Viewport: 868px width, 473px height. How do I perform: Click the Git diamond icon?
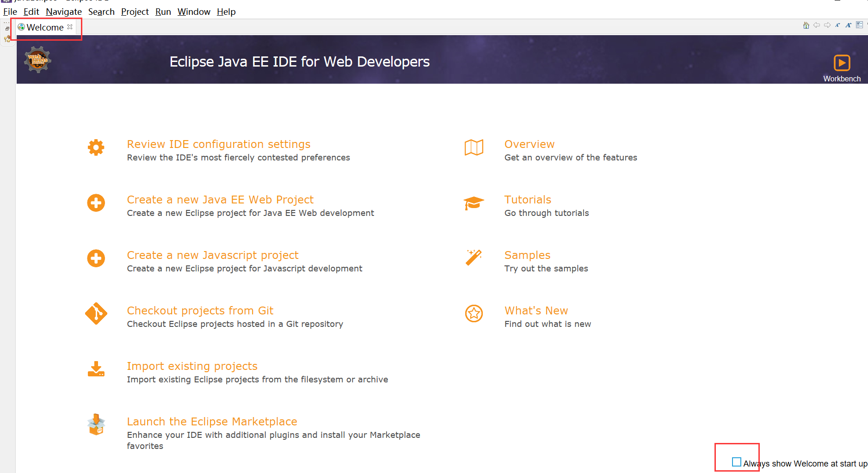[96, 313]
